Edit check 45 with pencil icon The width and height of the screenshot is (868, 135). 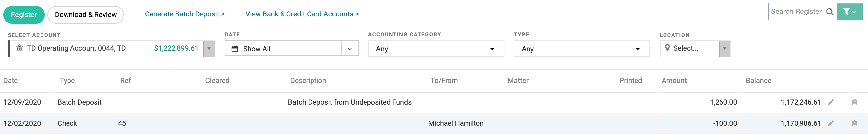click(x=831, y=123)
